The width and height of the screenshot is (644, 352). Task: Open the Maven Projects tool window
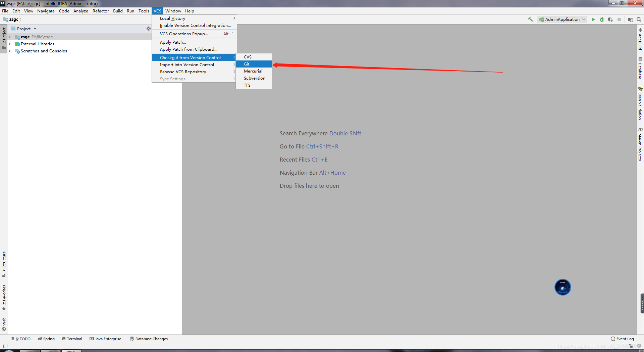pos(640,144)
